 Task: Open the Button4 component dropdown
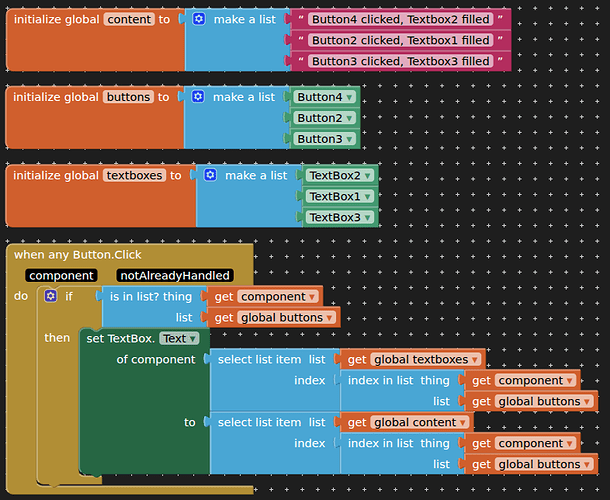[x=350, y=97]
